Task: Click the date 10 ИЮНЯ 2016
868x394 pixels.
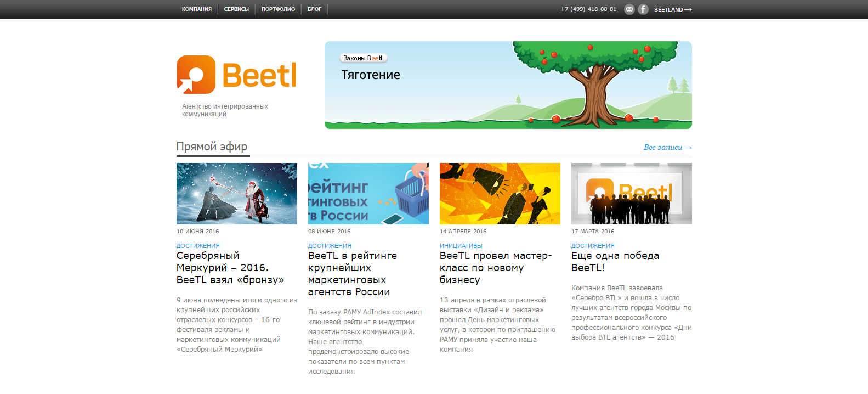Action: [197, 232]
